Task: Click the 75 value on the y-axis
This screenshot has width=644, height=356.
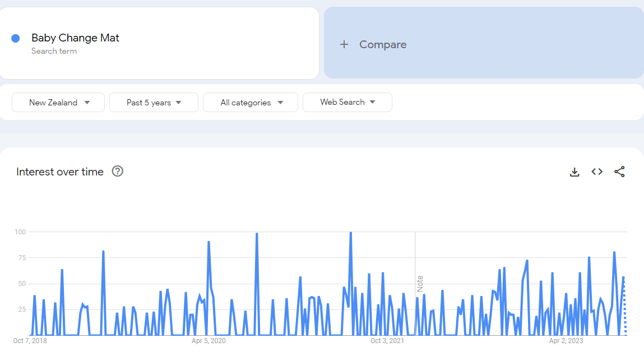Action: pyautogui.click(x=22, y=258)
